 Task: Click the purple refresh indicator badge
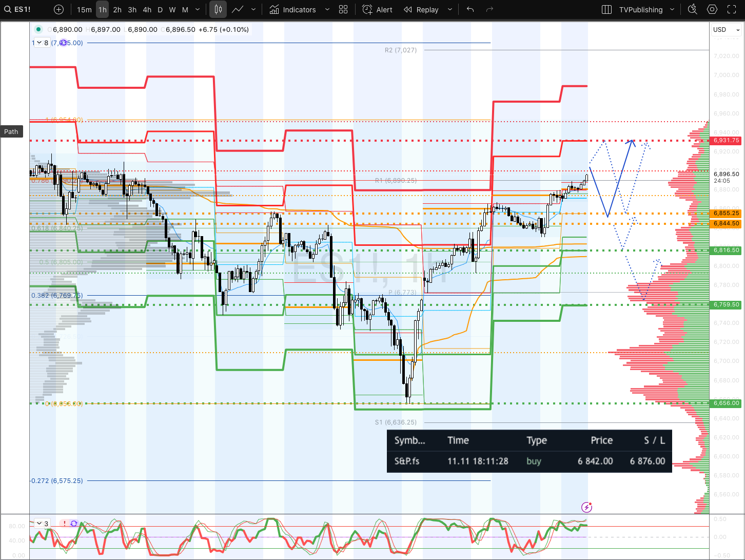click(74, 524)
